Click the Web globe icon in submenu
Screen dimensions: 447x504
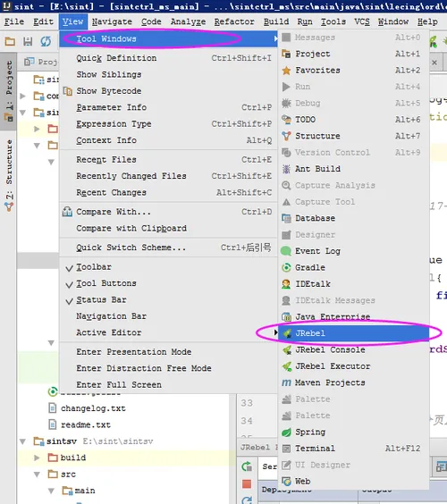click(286, 481)
